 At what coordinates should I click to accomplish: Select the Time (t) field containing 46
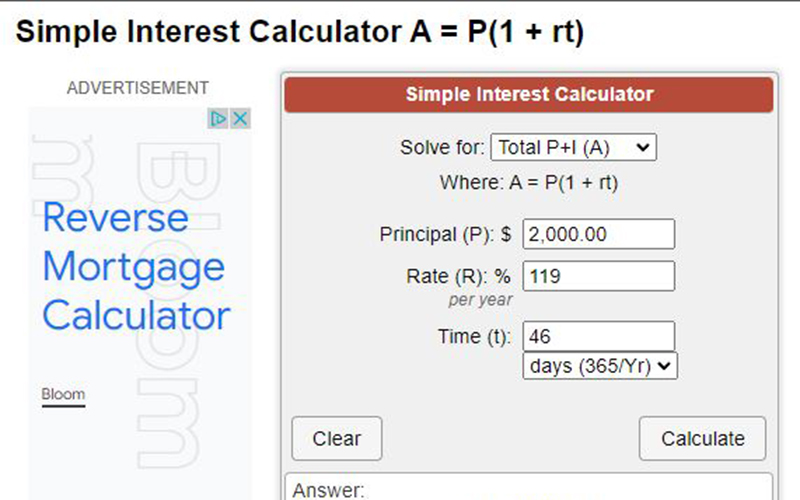(599, 336)
